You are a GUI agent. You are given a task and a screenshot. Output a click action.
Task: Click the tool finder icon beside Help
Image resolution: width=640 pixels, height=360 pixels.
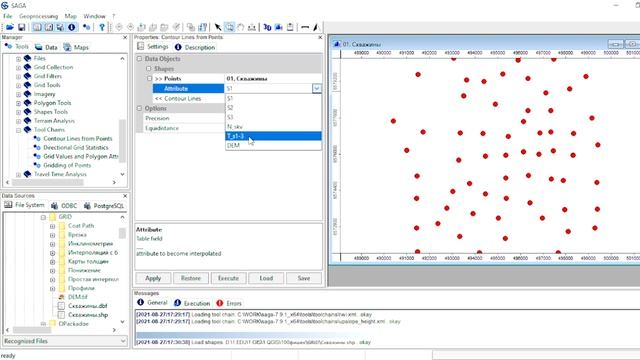[x=87, y=27]
